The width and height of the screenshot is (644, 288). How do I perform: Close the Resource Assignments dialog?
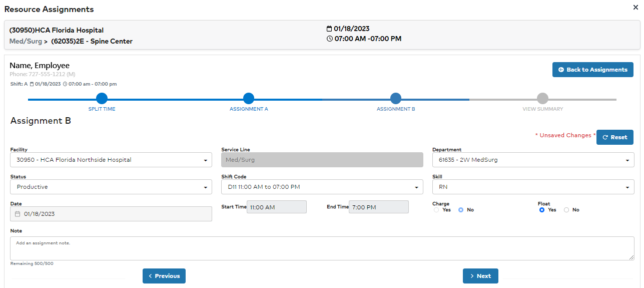click(635, 7)
